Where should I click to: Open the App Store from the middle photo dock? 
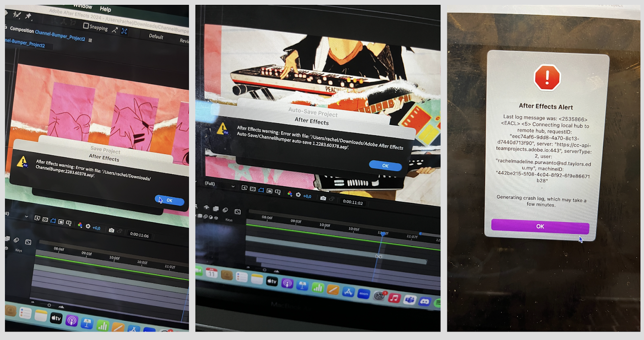tap(348, 292)
